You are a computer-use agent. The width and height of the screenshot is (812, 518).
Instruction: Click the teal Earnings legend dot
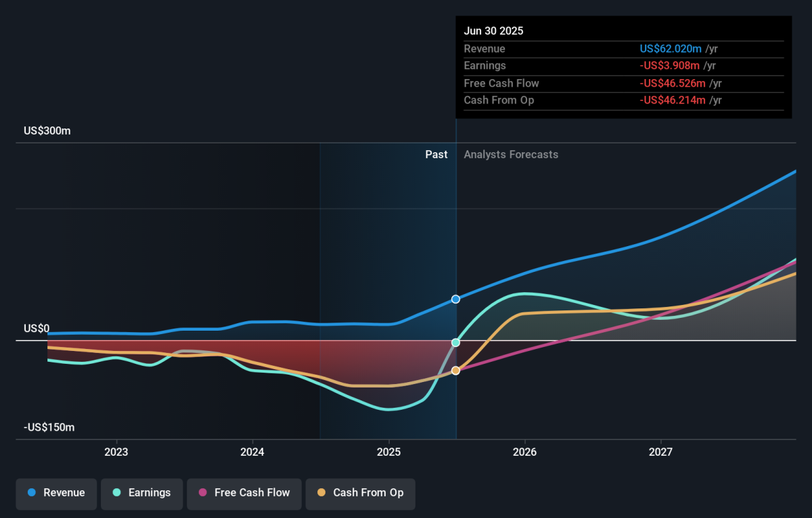pyautogui.click(x=116, y=493)
